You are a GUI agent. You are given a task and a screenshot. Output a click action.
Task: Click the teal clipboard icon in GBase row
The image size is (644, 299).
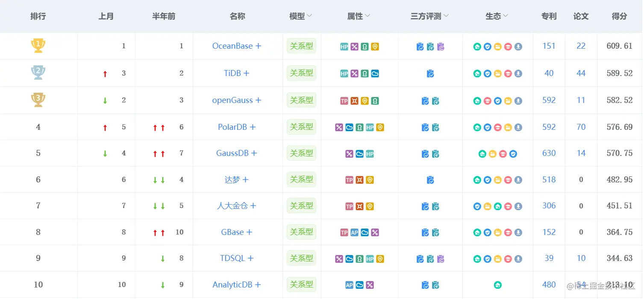pos(435,233)
